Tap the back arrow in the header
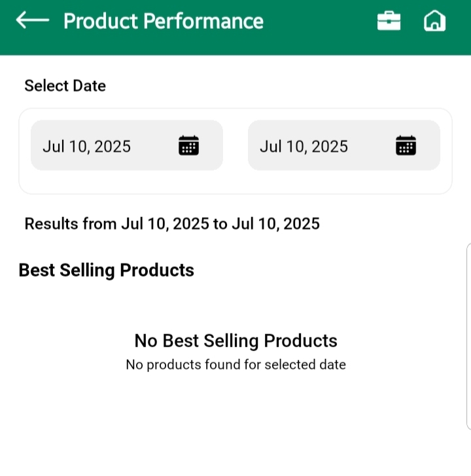This screenshot has height=476, width=471. coord(32,21)
